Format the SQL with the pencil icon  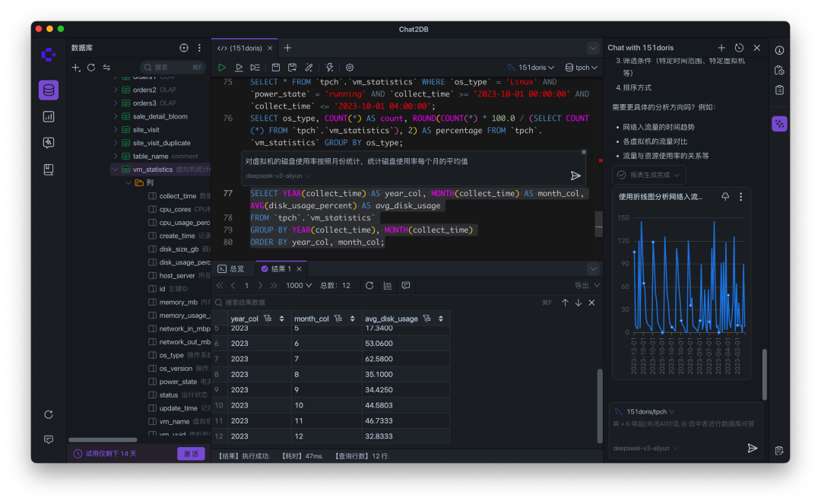pyautogui.click(x=309, y=67)
